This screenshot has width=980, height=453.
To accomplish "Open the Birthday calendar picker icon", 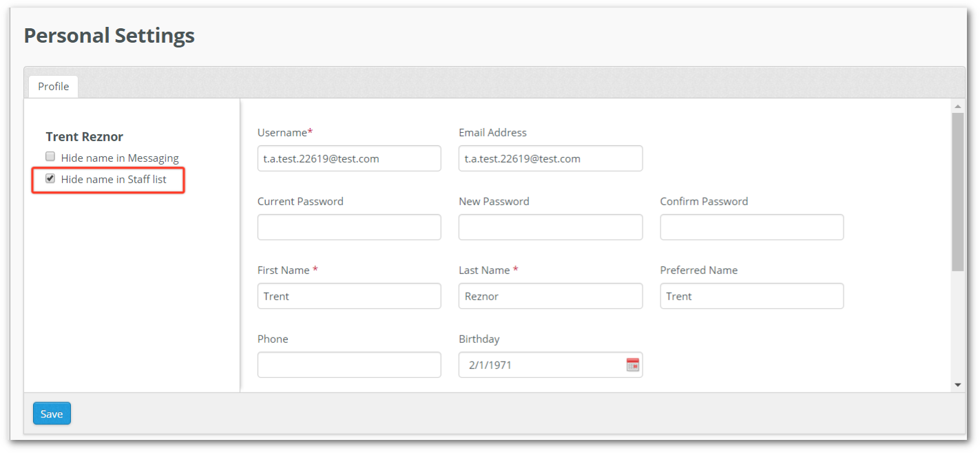I will [632, 365].
